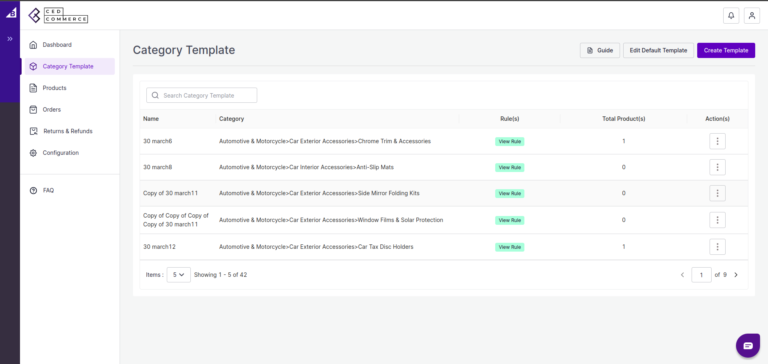768x364 pixels.
Task: Click Create Template button
Action: 726,50
